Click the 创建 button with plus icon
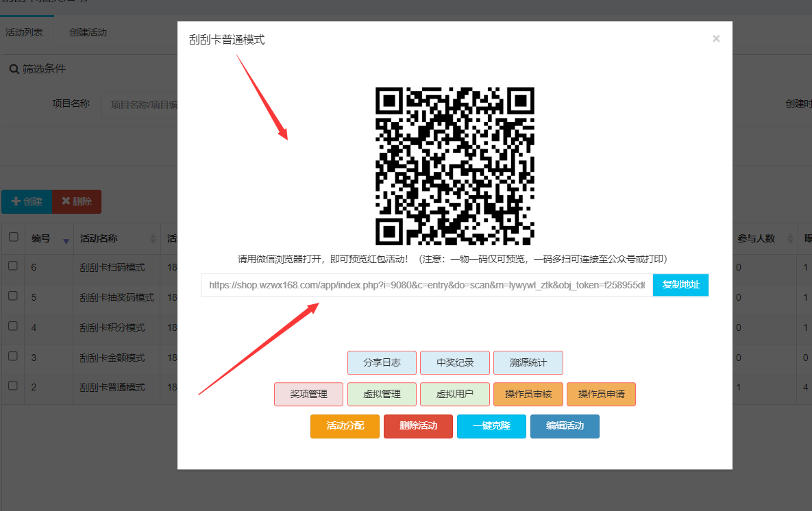 click(x=27, y=201)
